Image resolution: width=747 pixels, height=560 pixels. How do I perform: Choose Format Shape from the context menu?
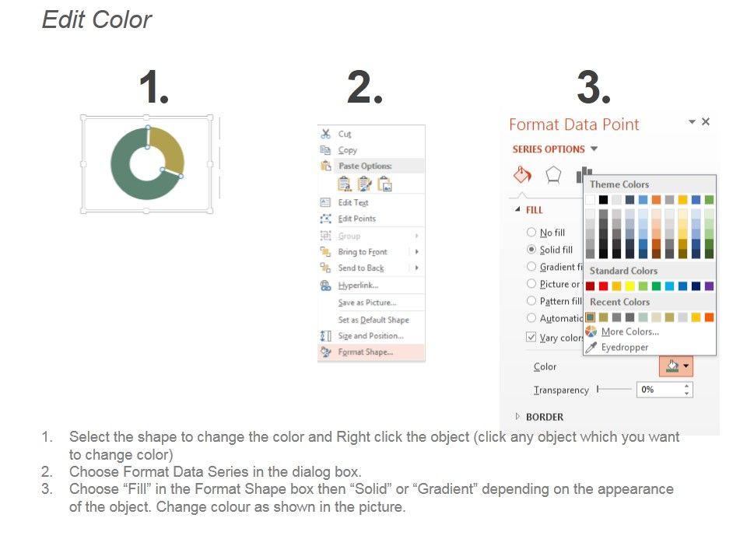click(365, 352)
